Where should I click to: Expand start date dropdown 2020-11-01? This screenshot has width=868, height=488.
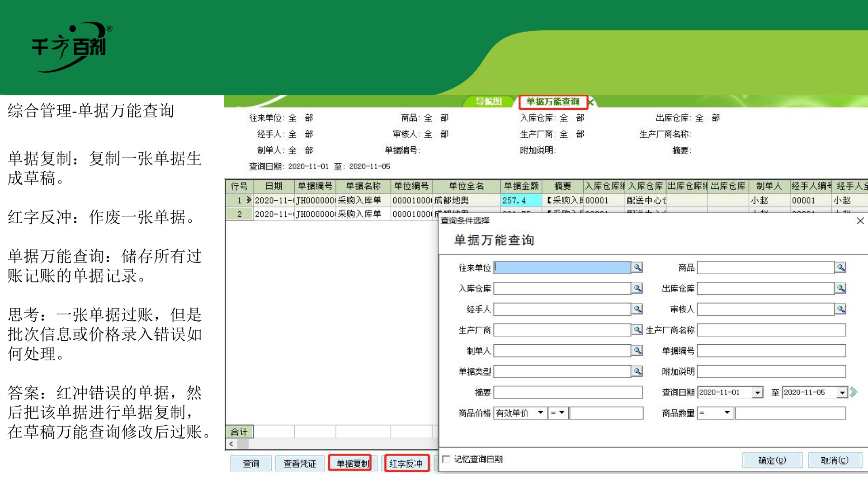coord(758,393)
